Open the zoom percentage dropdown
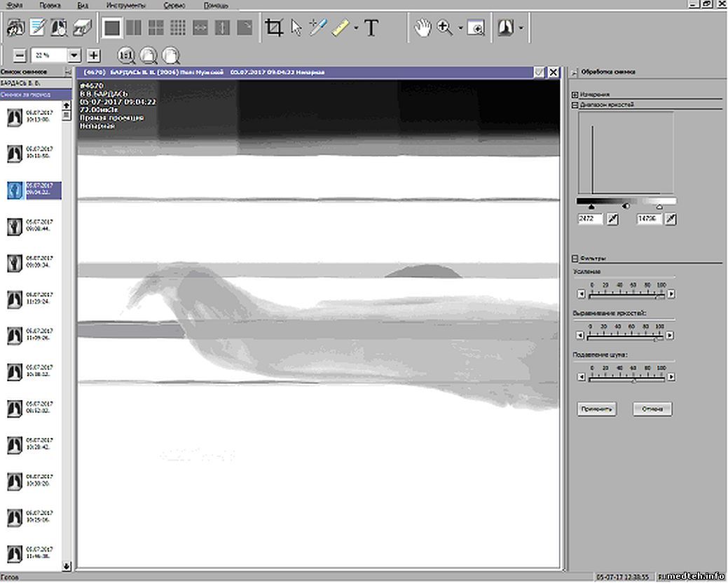Screen dimensions: 728x583 pos(74,55)
